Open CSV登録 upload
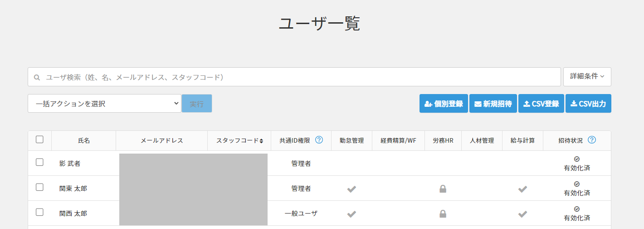The height and width of the screenshot is (229, 644). click(541, 104)
